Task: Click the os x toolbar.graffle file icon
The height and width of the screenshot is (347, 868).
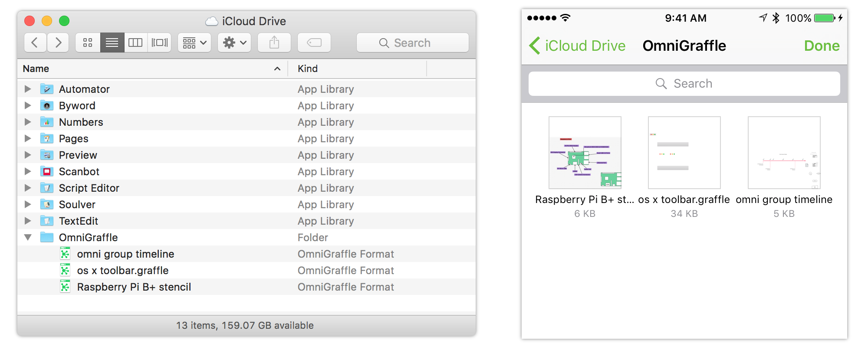Action: (x=65, y=270)
